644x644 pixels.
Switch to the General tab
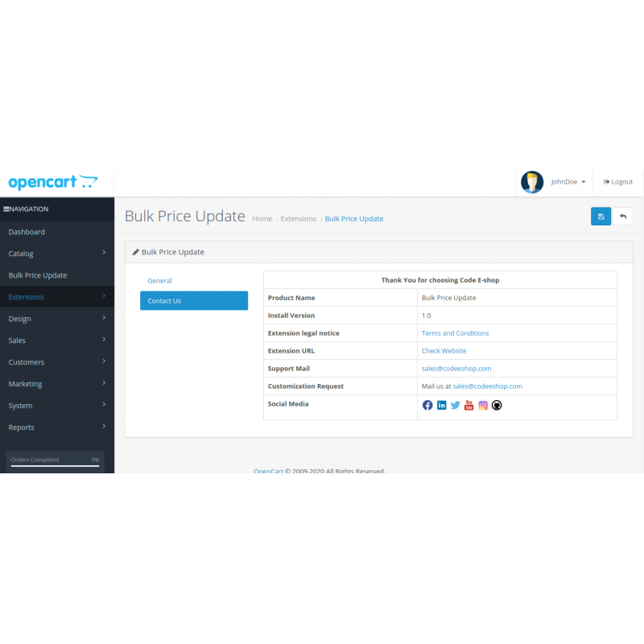[159, 280]
